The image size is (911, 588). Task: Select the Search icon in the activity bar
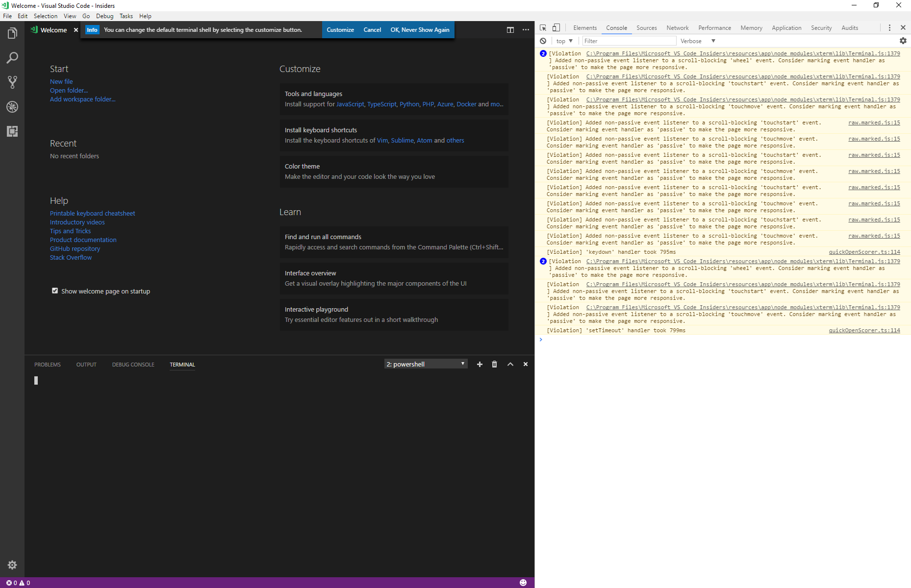tap(12, 58)
